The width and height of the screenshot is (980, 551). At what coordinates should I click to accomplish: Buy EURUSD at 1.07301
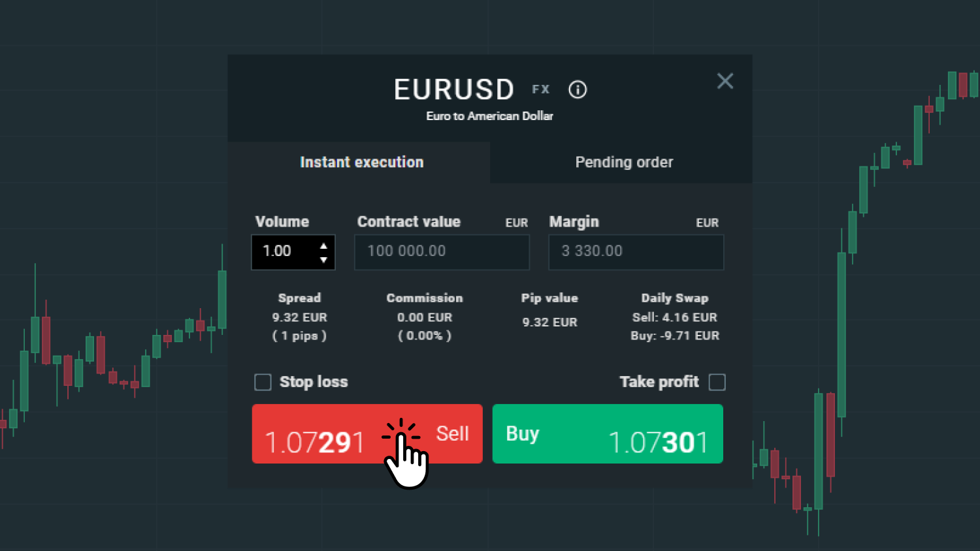click(x=607, y=433)
